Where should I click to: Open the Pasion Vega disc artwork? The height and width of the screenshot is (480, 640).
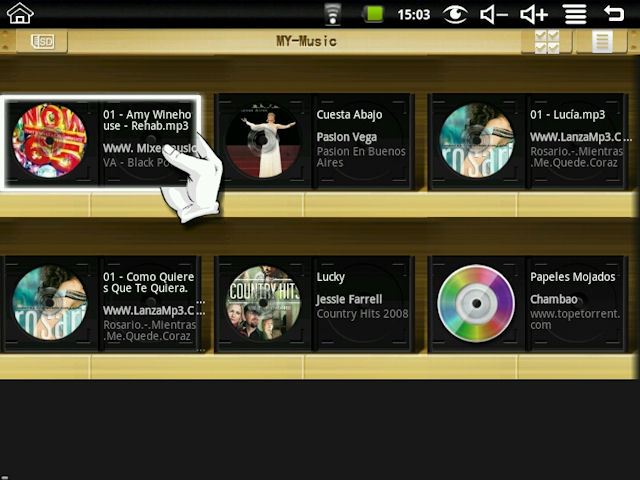263,141
